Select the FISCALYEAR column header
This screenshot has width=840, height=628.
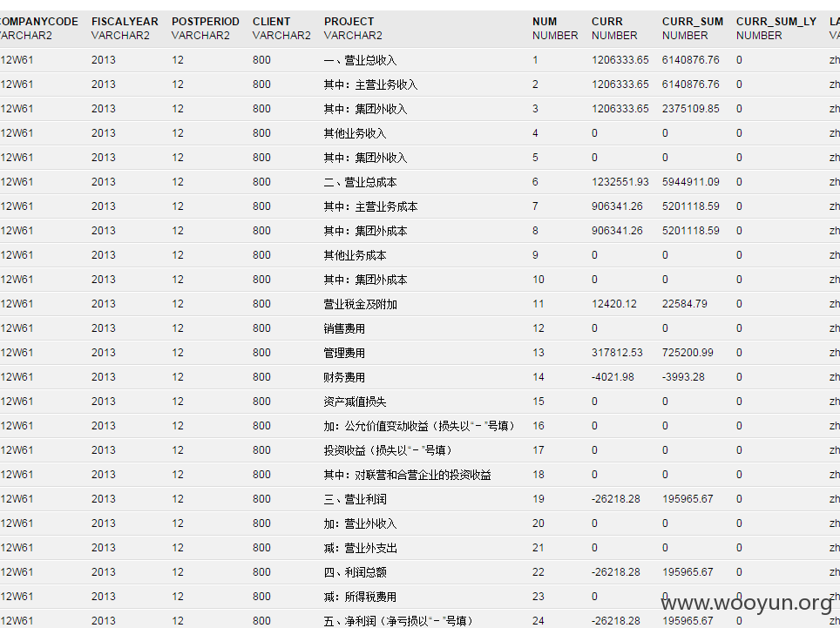point(125,22)
